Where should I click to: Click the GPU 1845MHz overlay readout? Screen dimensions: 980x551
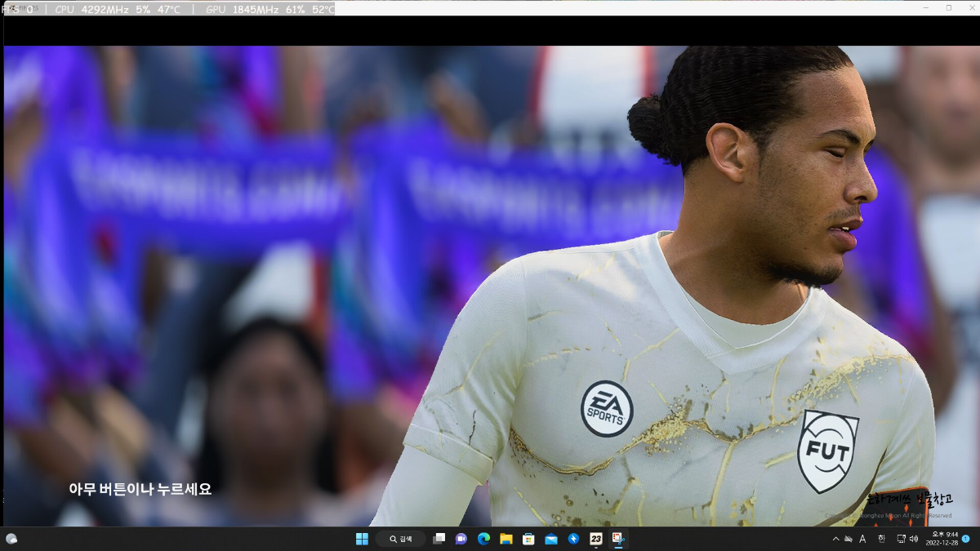(269, 9)
